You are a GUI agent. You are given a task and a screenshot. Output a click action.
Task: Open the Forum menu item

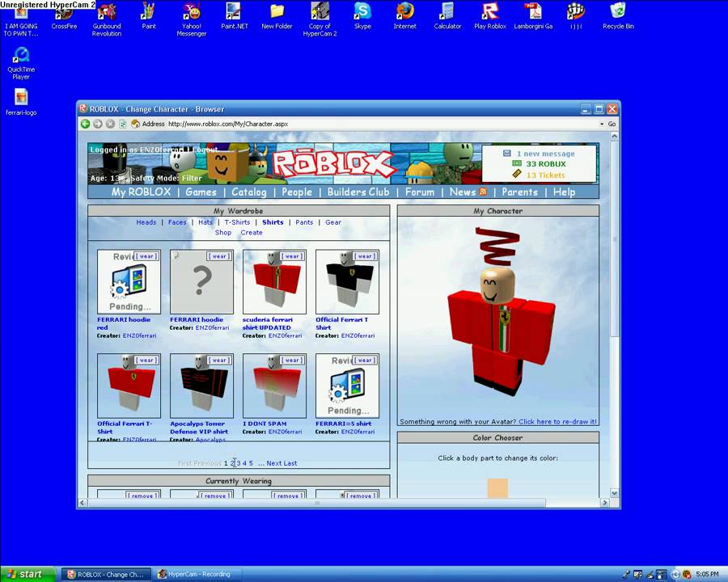[420, 192]
